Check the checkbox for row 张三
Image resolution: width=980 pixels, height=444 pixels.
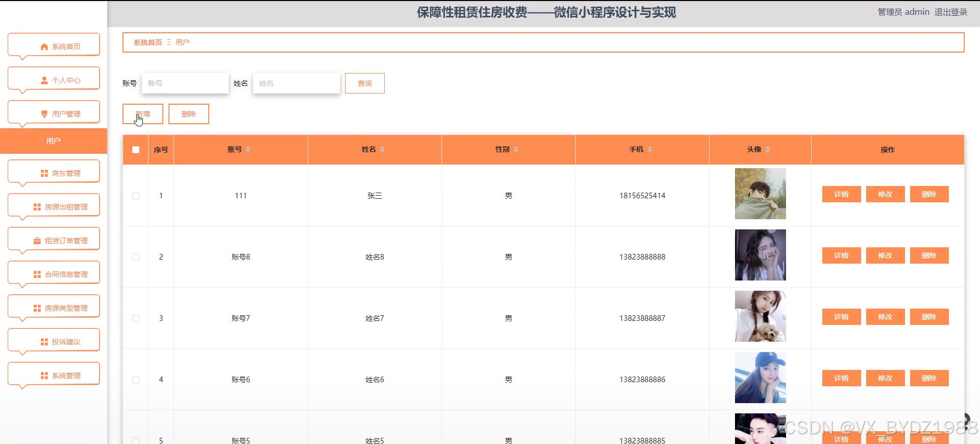click(136, 196)
